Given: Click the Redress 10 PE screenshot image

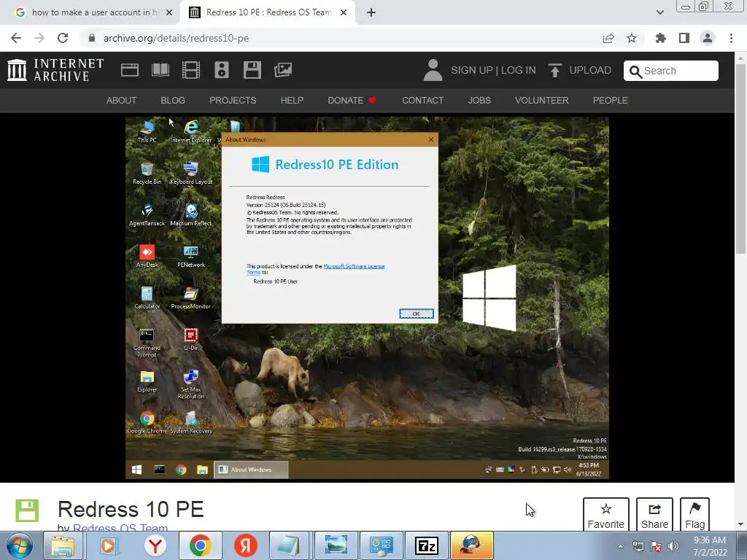Looking at the screenshot, I should click(367, 297).
